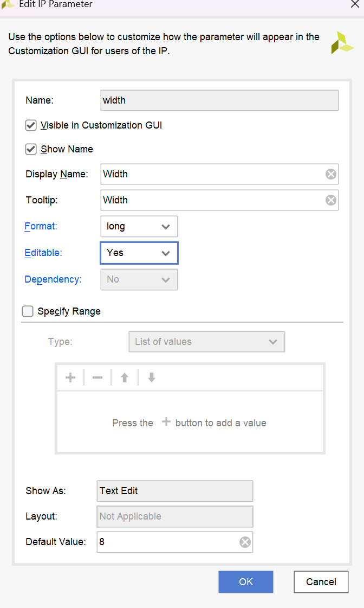Click the add value plus icon
This screenshot has width=364, height=608.
click(70, 377)
